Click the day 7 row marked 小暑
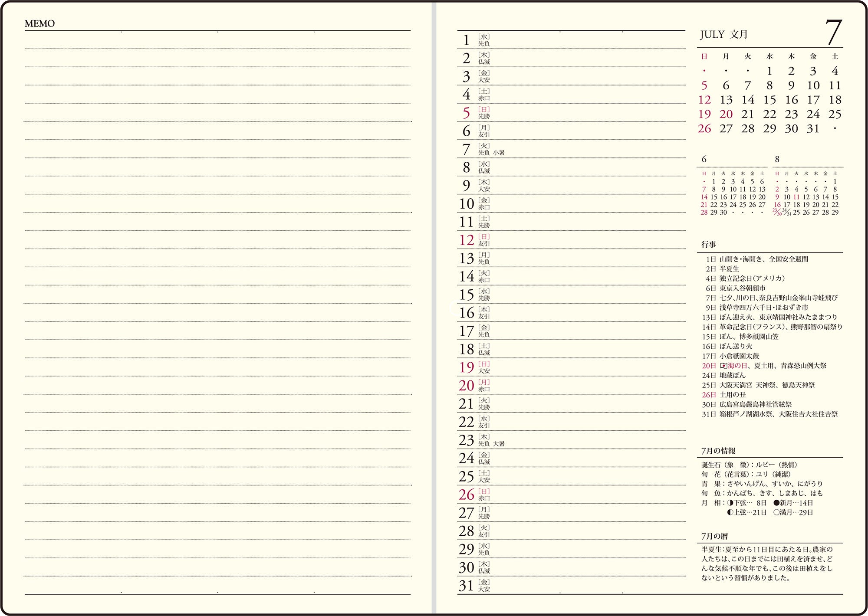This screenshot has width=868, height=616. coord(571,149)
